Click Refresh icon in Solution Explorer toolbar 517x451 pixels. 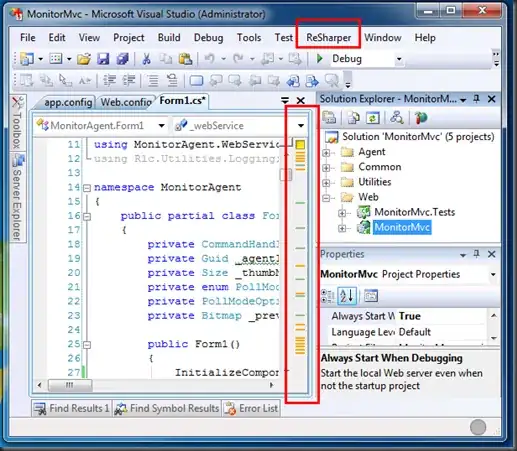pos(373,118)
